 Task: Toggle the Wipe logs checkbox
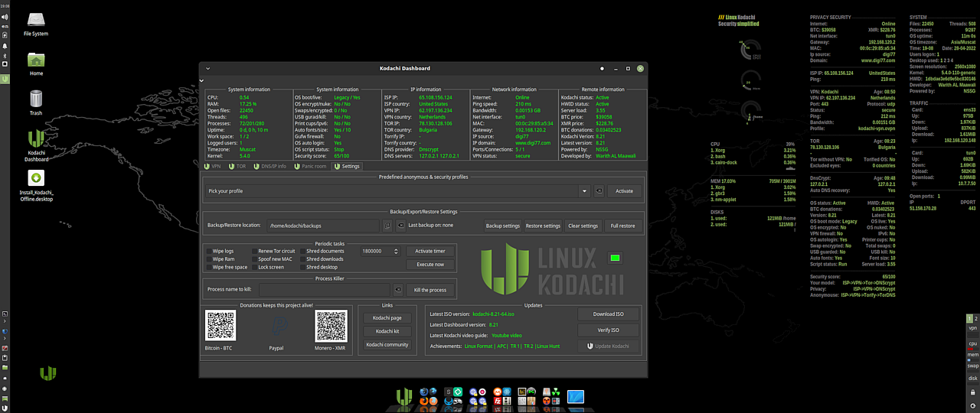209,251
